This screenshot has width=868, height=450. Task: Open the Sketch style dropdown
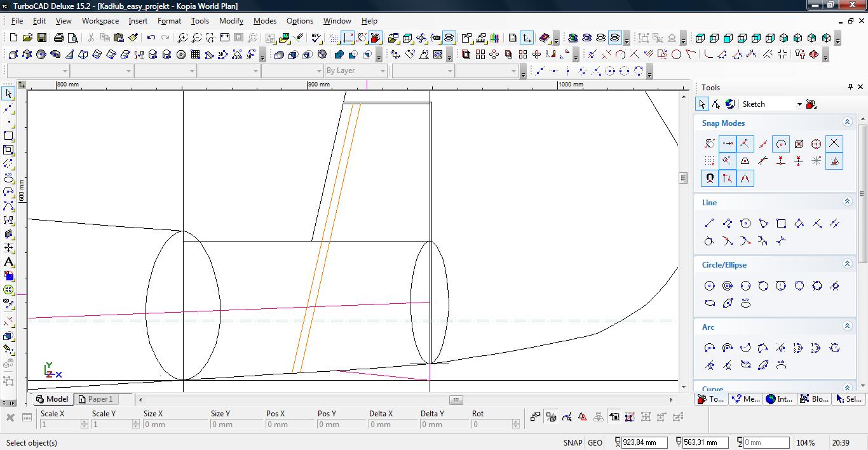click(799, 104)
